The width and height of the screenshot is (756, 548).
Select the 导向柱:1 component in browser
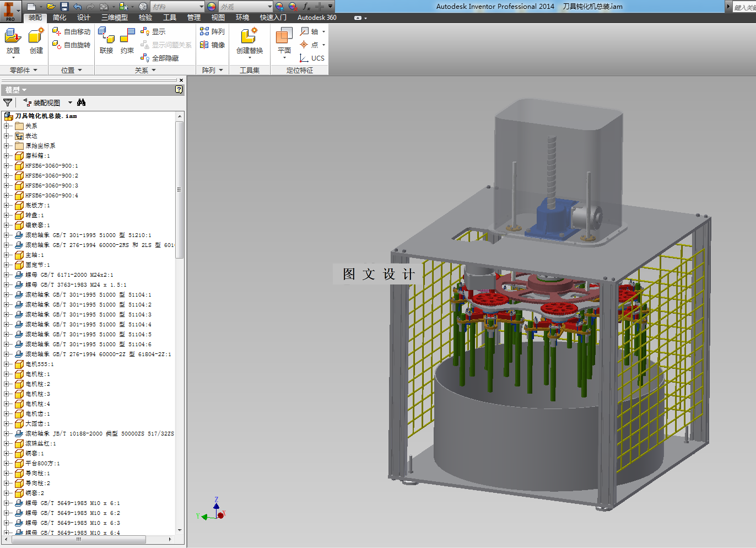[x=32, y=474]
